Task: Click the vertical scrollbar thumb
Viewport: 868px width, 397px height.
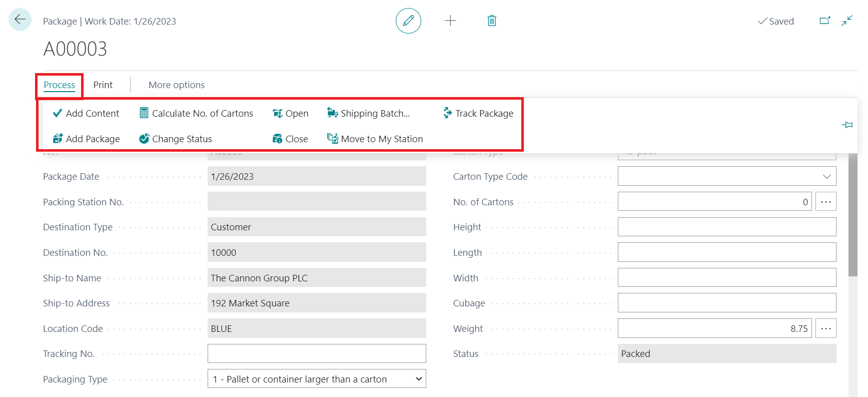Action: [853, 215]
